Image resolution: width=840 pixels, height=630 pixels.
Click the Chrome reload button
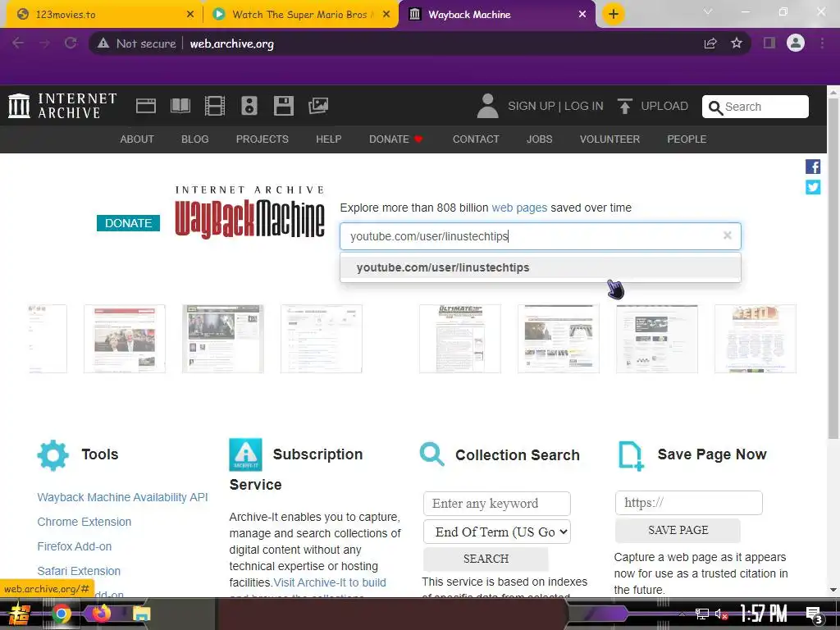(x=71, y=43)
